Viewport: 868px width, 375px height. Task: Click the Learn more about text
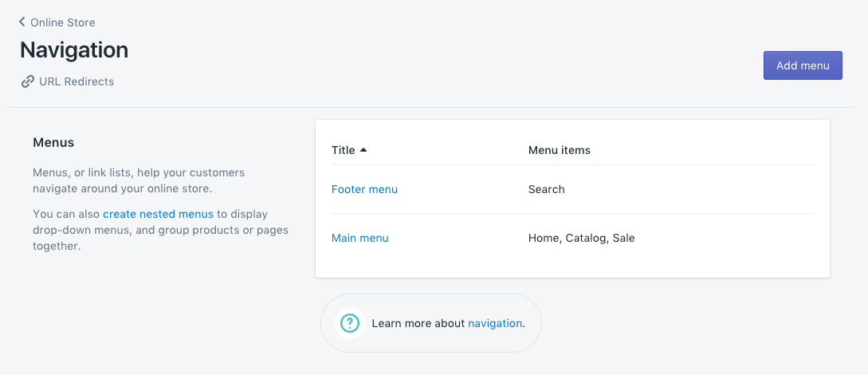click(418, 323)
